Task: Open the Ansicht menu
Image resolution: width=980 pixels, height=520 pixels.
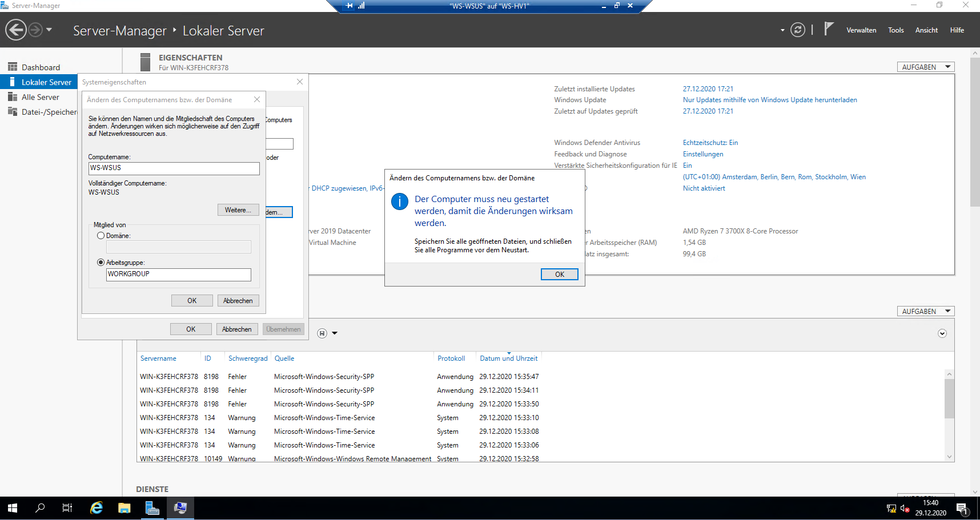Action: click(x=926, y=30)
